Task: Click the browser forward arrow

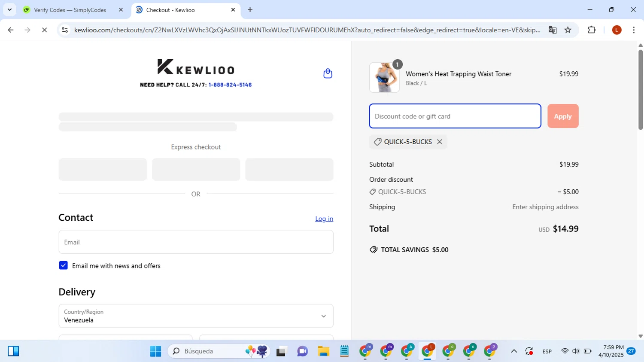Action: click(27, 30)
